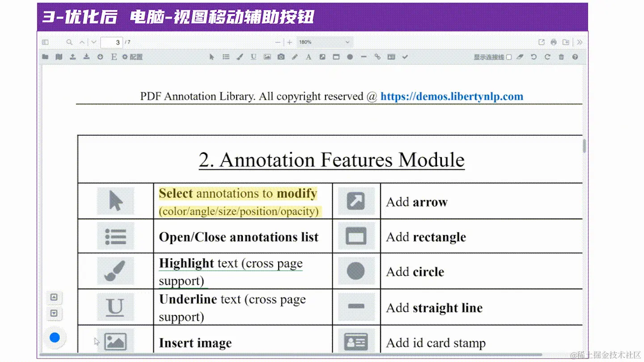
Task: Open document in new window icon
Action: (x=542, y=42)
